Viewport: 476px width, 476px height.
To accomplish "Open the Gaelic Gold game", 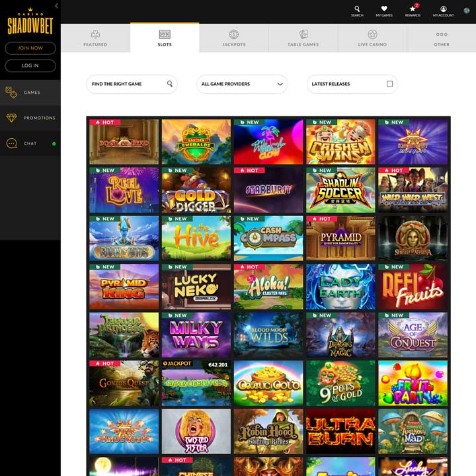I will point(268,383).
